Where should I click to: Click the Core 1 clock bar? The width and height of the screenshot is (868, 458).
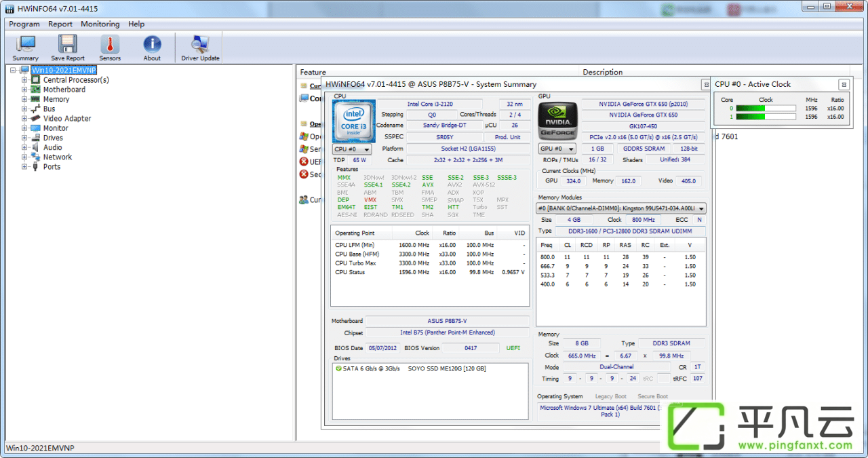pos(766,117)
